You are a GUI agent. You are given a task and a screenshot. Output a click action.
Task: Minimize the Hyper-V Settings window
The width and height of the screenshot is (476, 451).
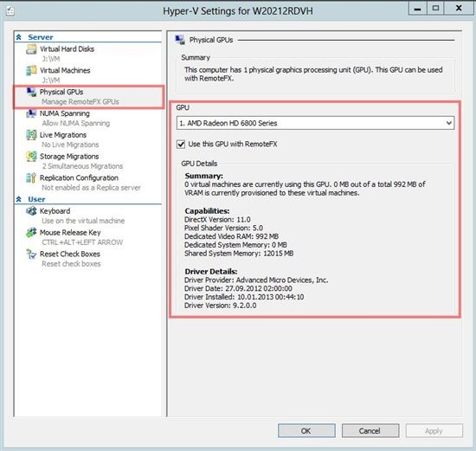tap(418, 8)
